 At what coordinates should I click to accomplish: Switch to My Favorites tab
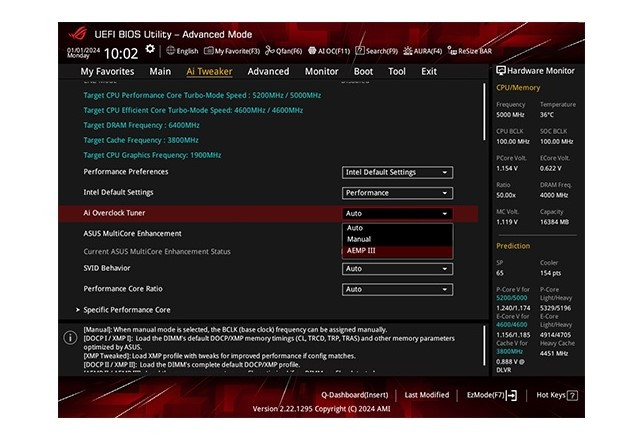click(107, 71)
